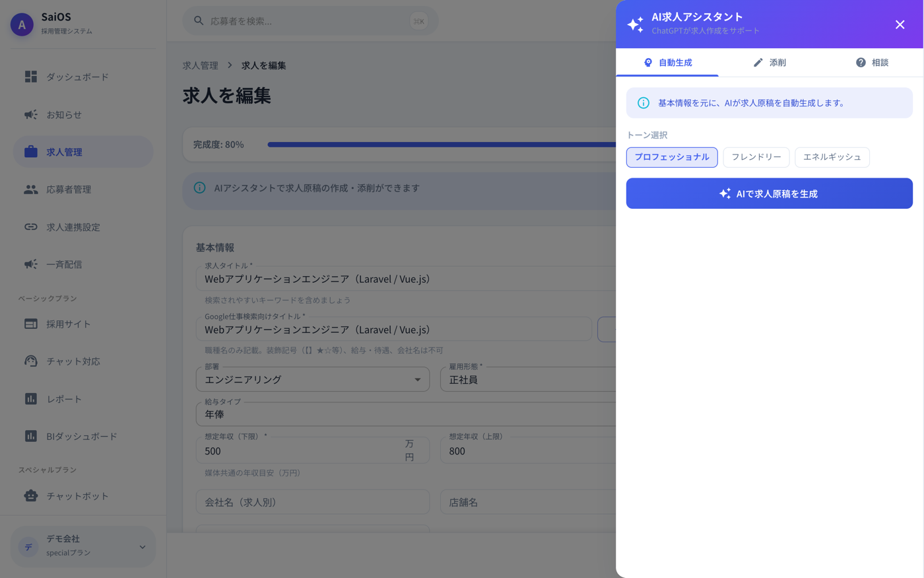Click the search magnifier icon
The width and height of the screenshot is (924, 578).
coord(199,21)
